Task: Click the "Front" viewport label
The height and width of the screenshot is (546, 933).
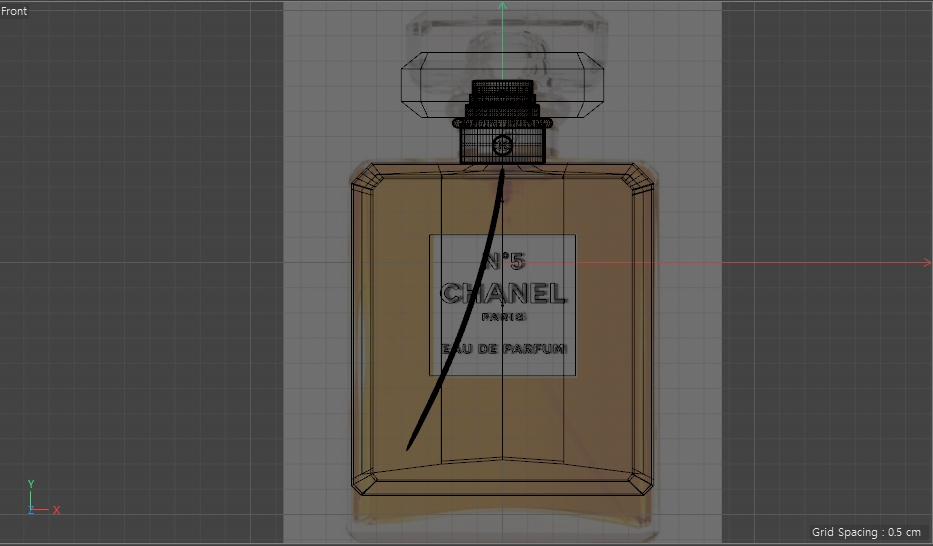Action: point(14,11)
